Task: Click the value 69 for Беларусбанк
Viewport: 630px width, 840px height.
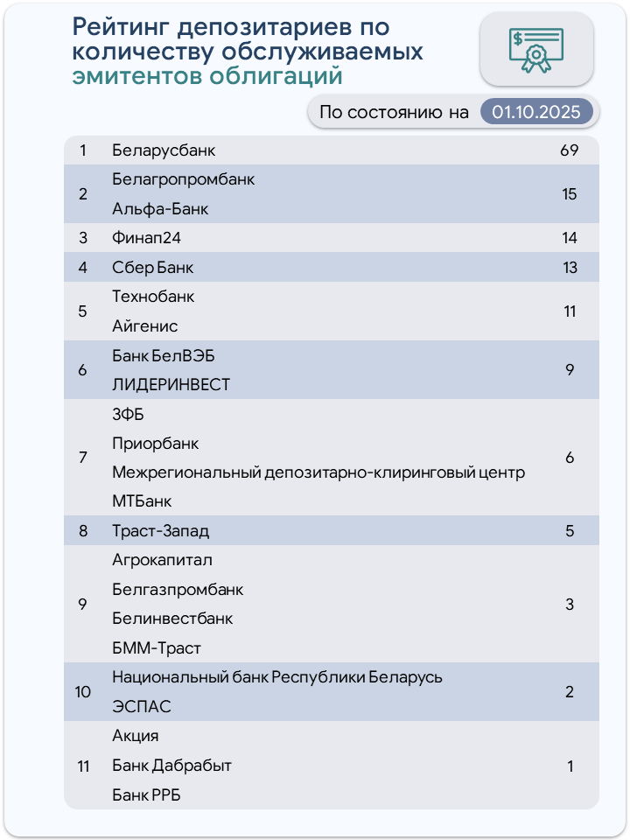Action: (569, 150)
